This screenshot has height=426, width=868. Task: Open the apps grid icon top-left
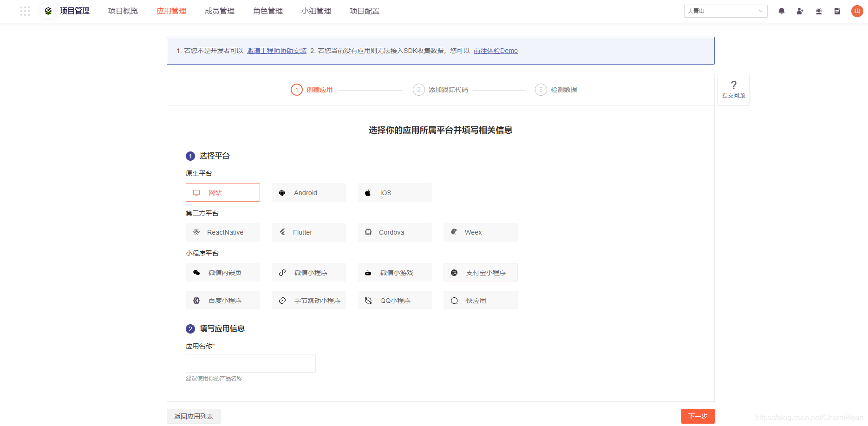(x=25, y=11)
